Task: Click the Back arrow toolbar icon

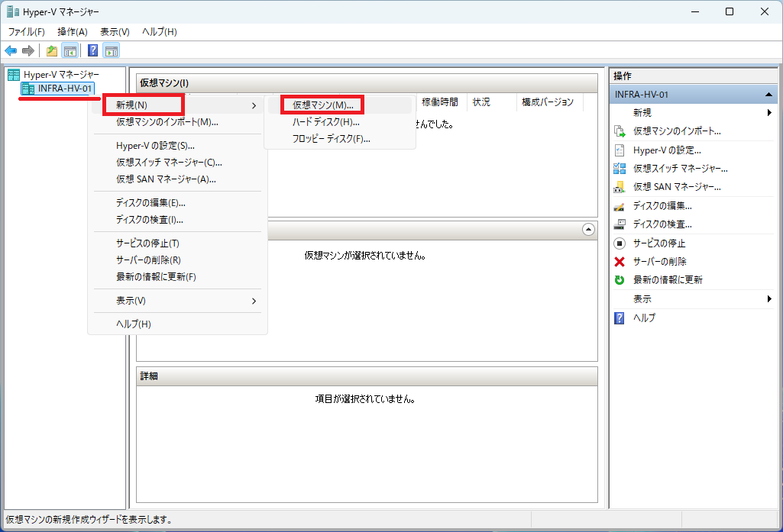Action: coord(11,50)
